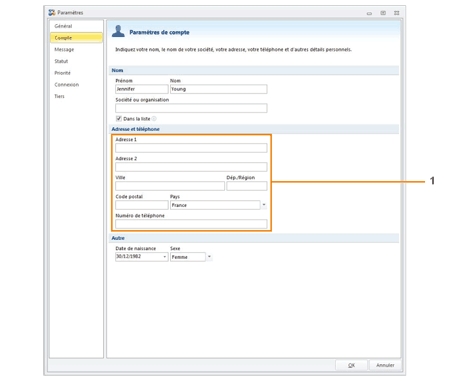
Task: Open the Connexion settings category
Action: 67,85
